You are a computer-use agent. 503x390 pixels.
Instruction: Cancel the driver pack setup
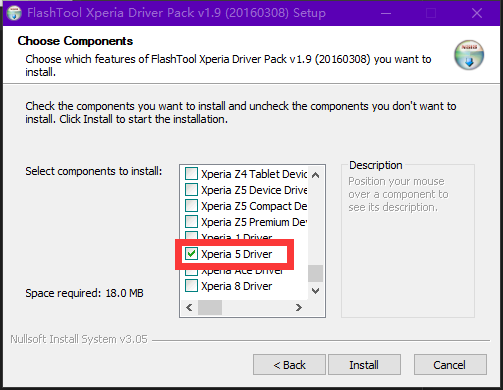450,365
